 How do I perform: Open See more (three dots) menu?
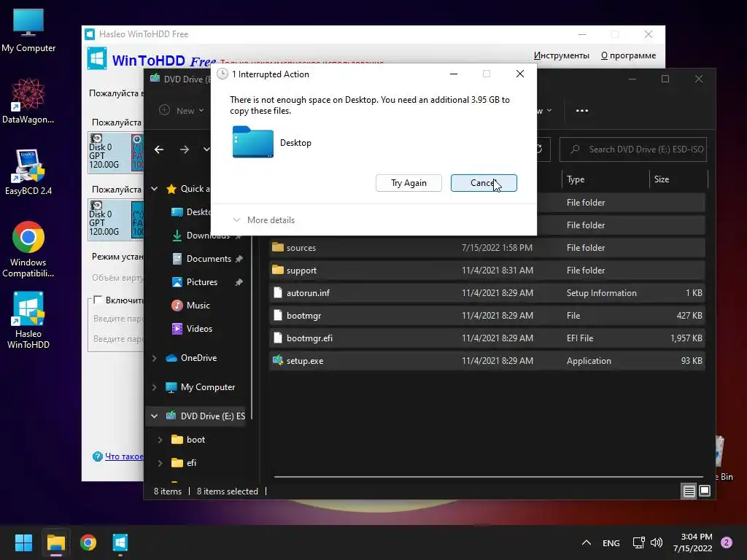pyautogui.click(x=581, y=111)
